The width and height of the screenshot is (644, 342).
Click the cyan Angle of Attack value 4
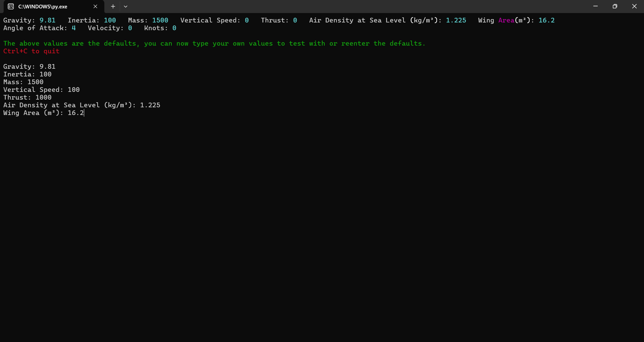pos(74,28)
